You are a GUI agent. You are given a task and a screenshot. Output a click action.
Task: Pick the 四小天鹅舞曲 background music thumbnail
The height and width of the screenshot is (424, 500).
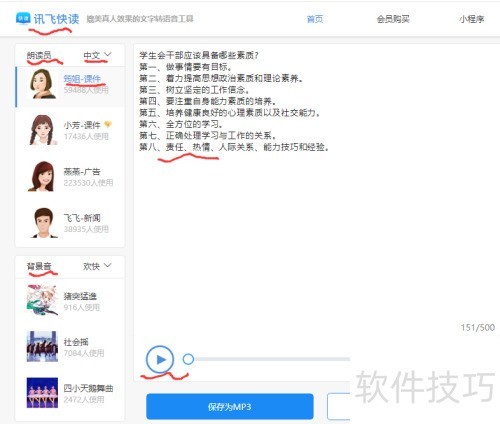(x=42, y=393)
